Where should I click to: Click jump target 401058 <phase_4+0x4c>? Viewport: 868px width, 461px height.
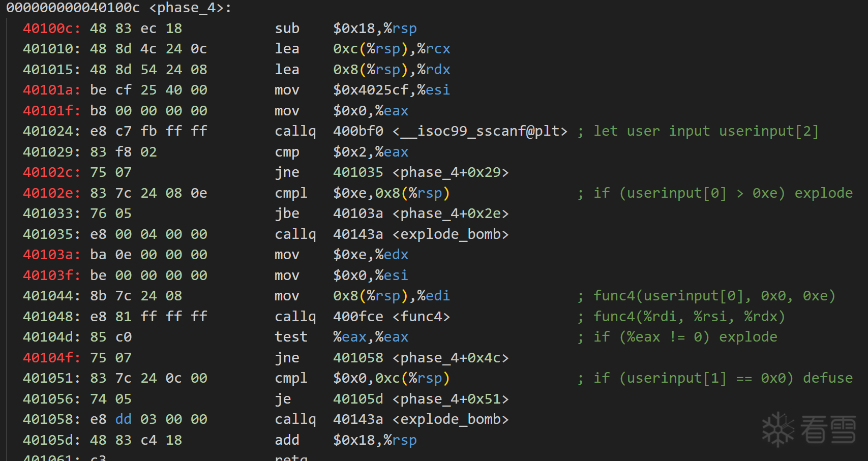pos(421,358)
